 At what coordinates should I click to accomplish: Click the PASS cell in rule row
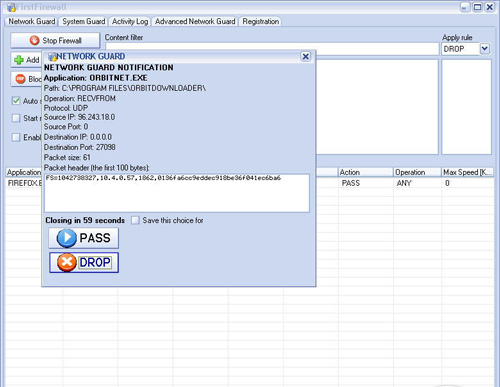[x=351, y=183]
